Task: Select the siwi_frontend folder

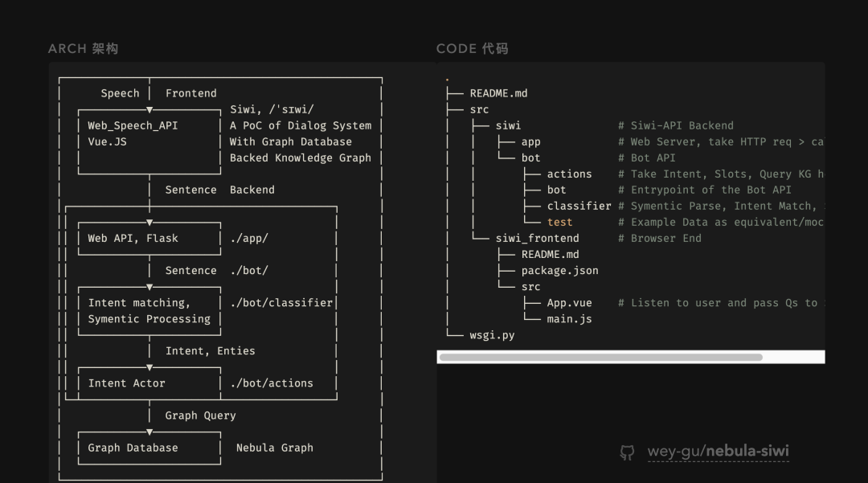Action: click(537, 238)
